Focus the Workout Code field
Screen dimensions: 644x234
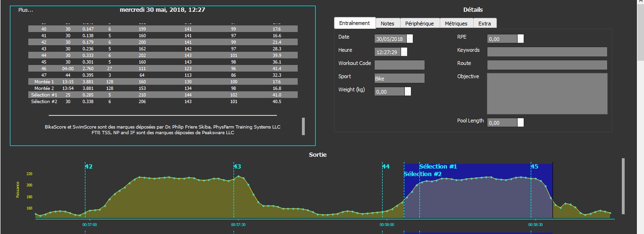pyautogui.click(x=399, y=65)
